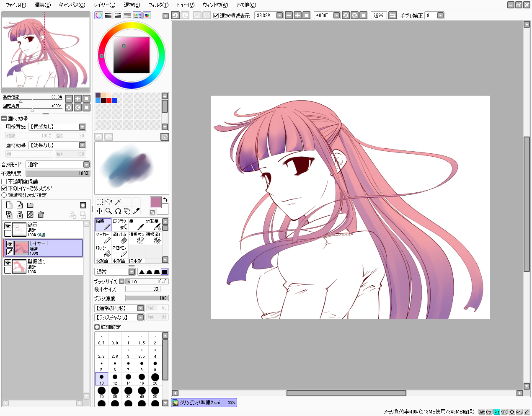Toggle 選択領域表示 selection display checkbox

(216, 16)
